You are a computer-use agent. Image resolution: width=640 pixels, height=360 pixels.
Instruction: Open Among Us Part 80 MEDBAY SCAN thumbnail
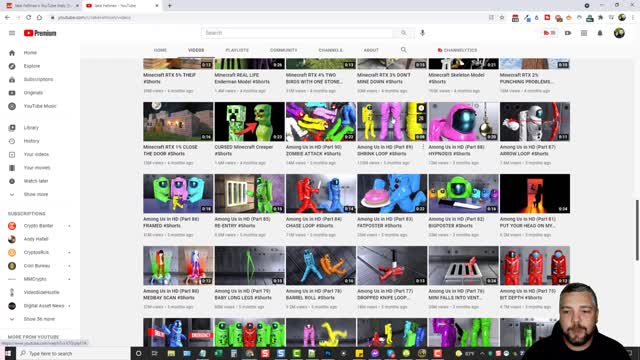click(x=178, y=265)
